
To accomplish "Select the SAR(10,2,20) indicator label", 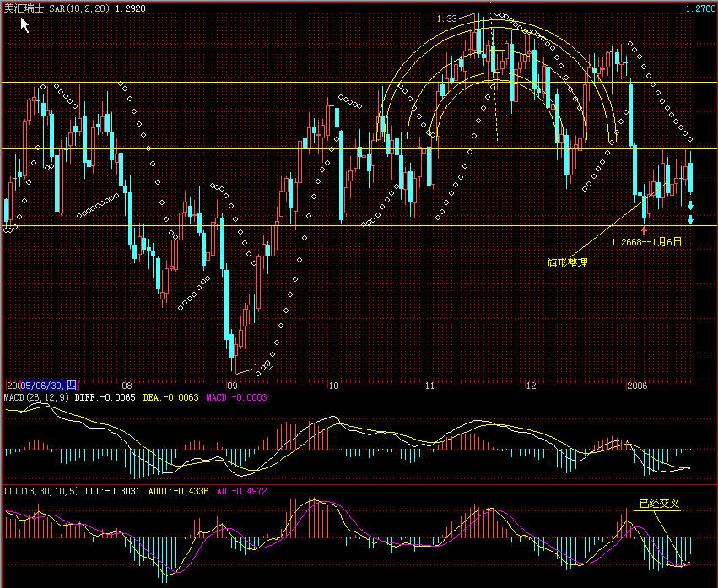I will (x=78, y=8).
